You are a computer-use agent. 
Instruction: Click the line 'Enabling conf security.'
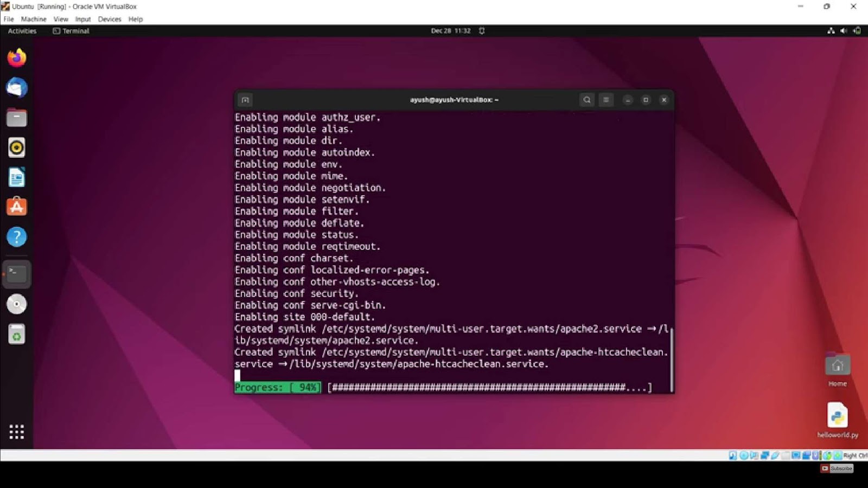(297, 293)
